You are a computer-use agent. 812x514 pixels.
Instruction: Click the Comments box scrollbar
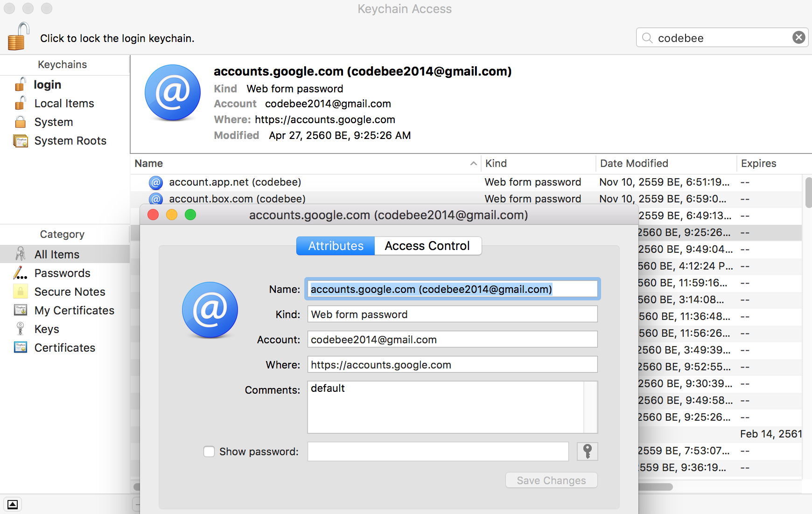(591, 407)
